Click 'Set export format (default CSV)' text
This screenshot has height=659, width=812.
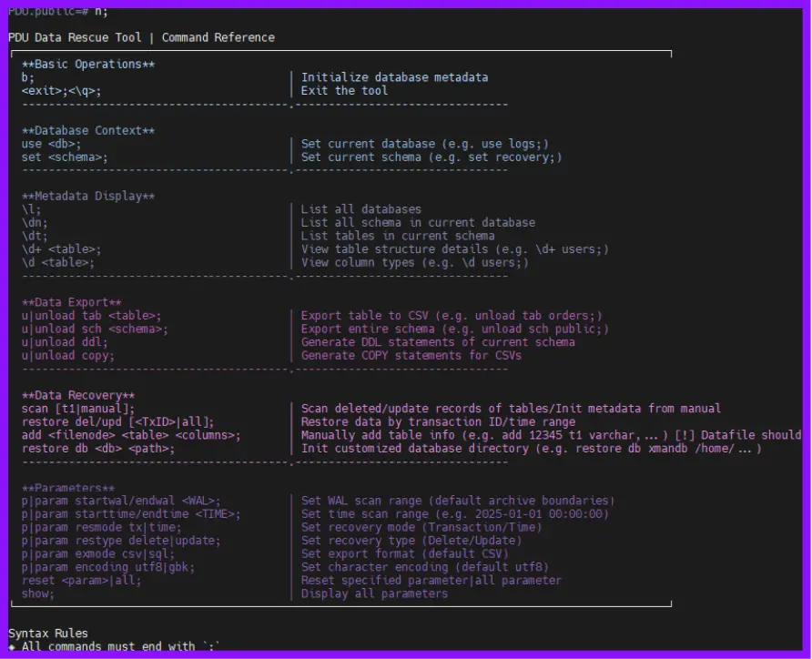[x=404, y=554]
